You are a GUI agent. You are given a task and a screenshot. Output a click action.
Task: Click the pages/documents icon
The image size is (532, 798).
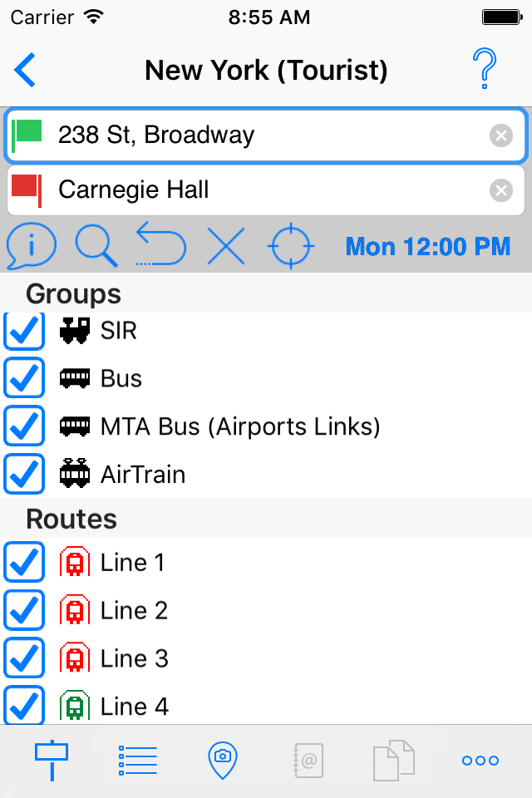(x=393, y=760)
